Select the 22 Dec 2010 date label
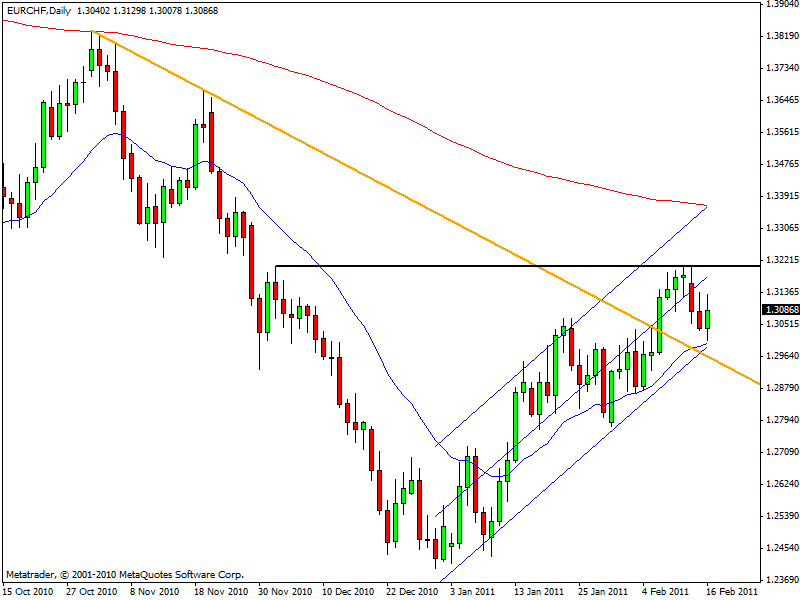This screenshot has width=800, height=600. [412, 592]
